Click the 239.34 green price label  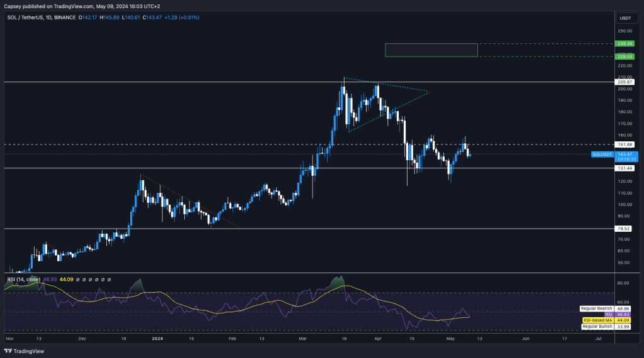[625, 44]
